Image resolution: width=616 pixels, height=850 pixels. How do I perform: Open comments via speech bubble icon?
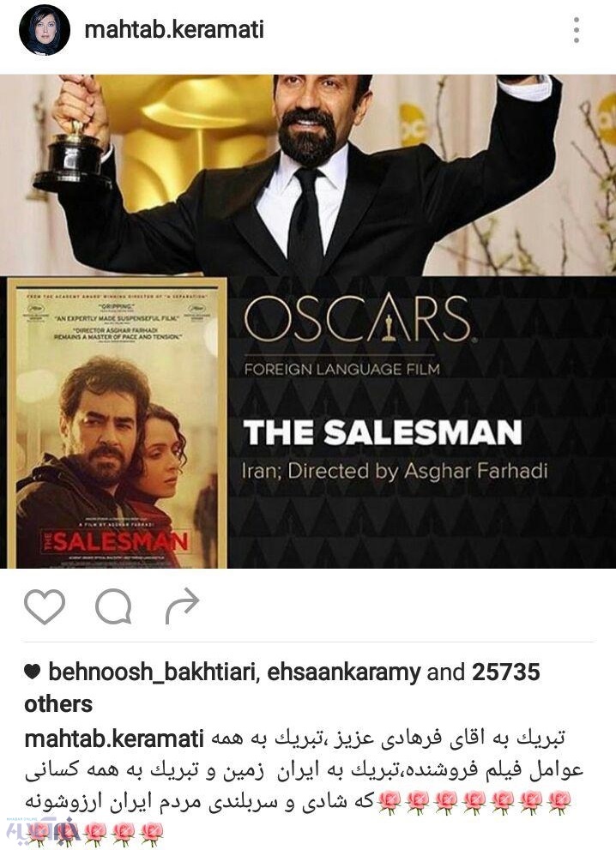[113, 606]
